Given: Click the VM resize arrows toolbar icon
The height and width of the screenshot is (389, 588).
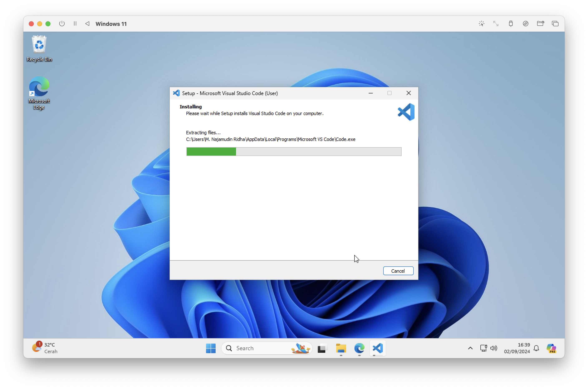Looking at the screenshot, I should (496, 24).
